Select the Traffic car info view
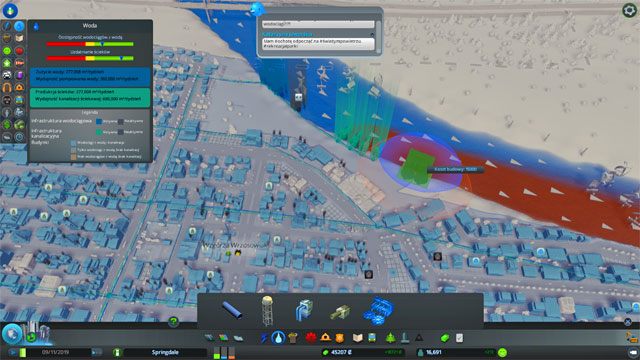640x360 pixels. (x=7, y=75)
